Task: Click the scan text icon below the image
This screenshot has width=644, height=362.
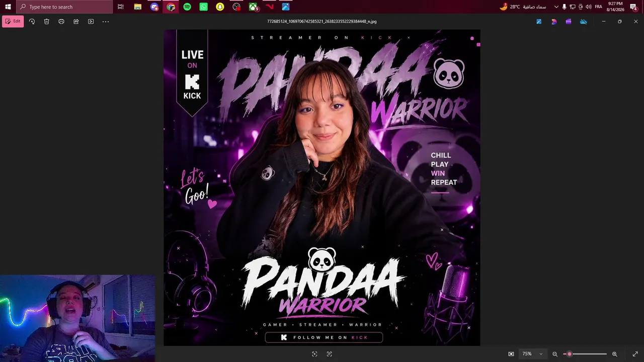Action: (x=330, y=354)
